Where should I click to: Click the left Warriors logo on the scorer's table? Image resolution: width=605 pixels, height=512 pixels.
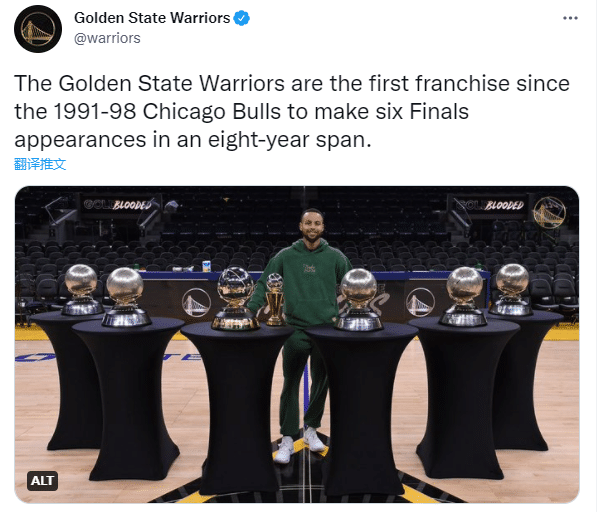[197, 301]
